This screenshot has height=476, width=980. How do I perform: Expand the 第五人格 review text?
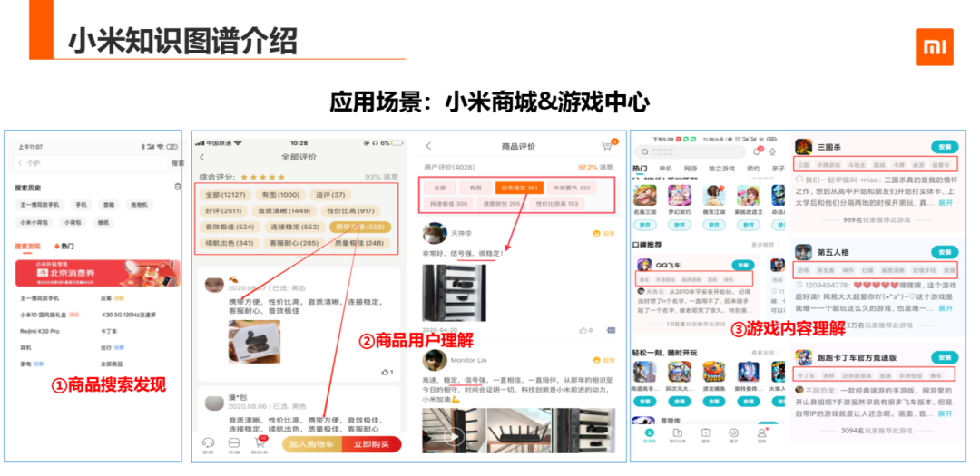(946, 308)
